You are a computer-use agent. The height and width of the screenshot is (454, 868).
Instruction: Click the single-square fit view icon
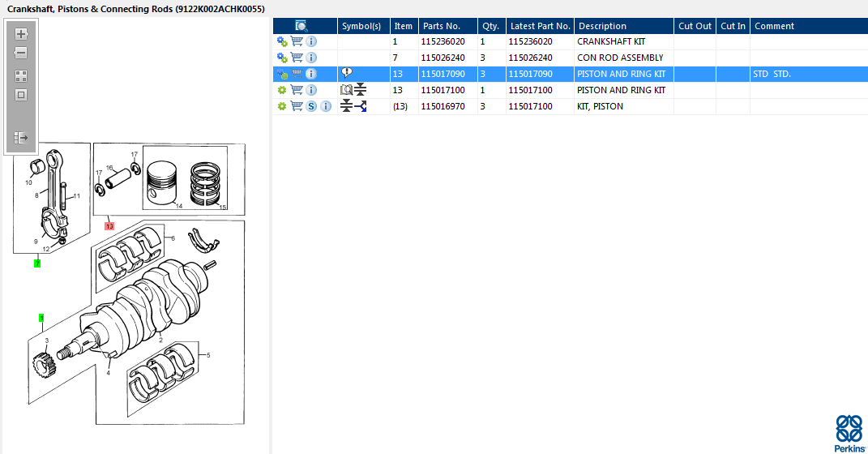point(21,95)
